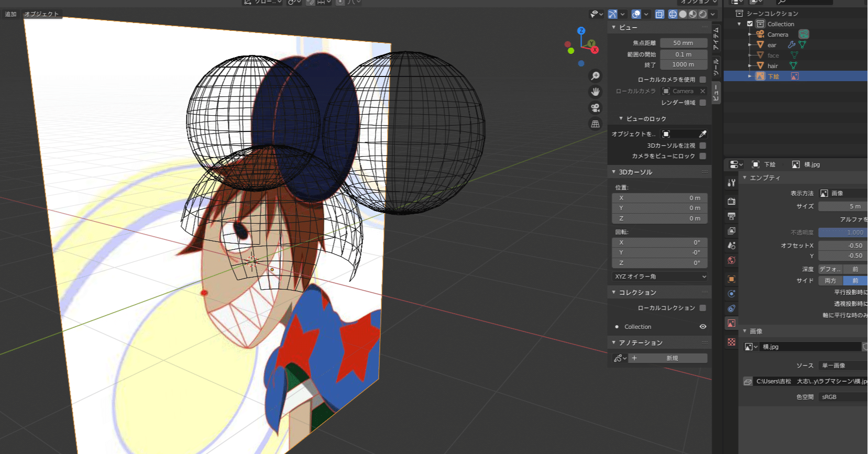Open the Object properties tab

tap(731, 279)
